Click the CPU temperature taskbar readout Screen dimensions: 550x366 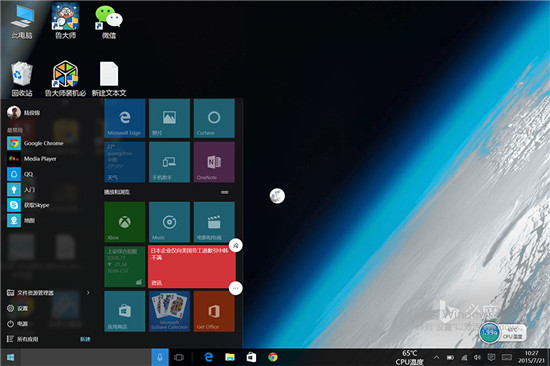click(x=409, y=358)
